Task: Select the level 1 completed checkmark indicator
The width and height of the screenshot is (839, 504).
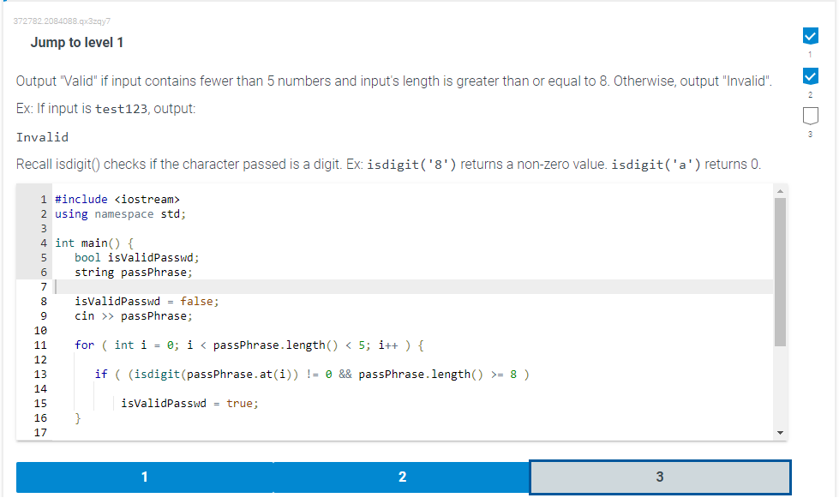Action: coord(810,36)
